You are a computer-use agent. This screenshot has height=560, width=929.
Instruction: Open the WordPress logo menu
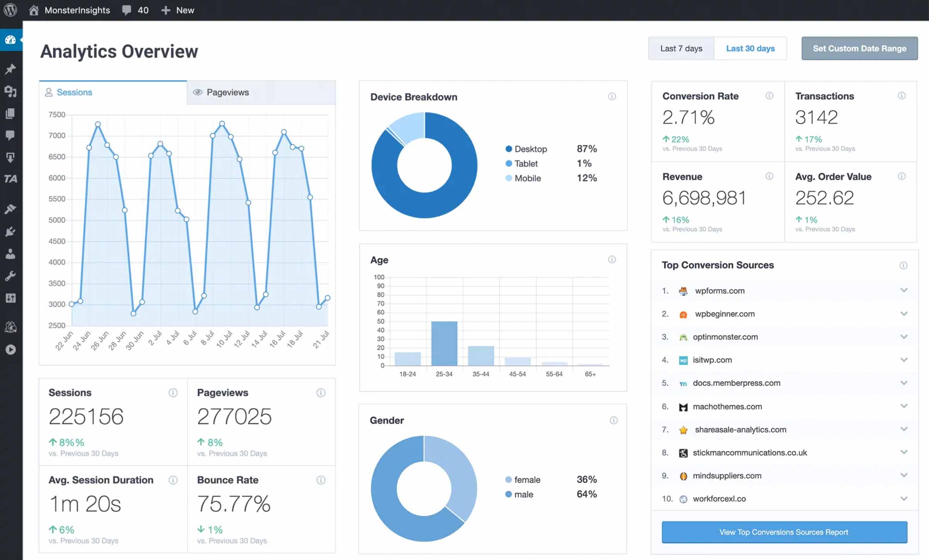tap(10, 10)
